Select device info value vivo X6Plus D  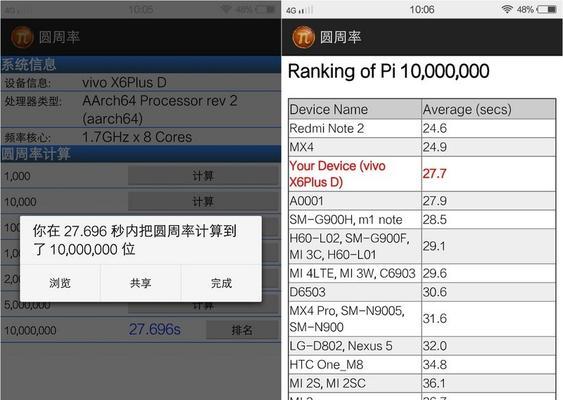coord(124,83)
